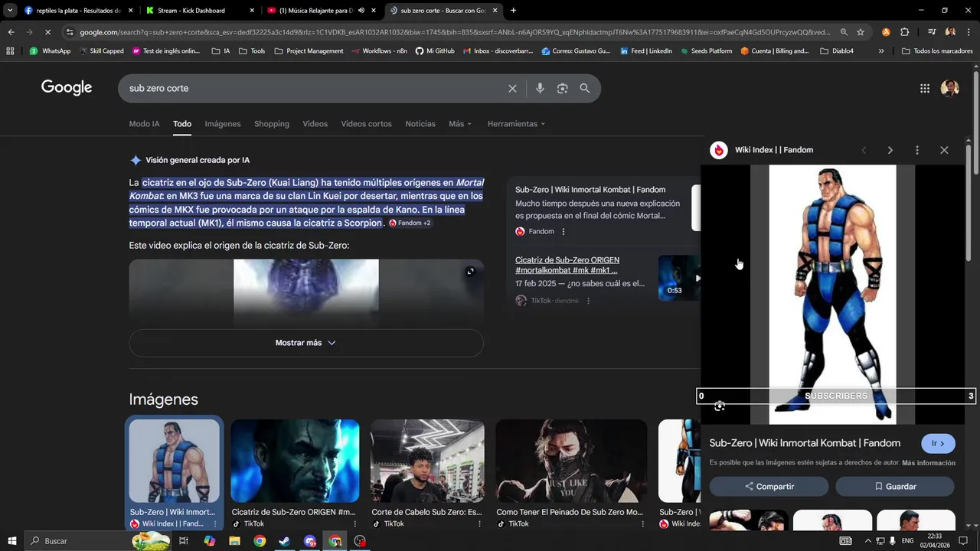Viewport: 980px width, 551px height.
Task: Switch to Videos cortos tab
Action: (x=366, y=124)
